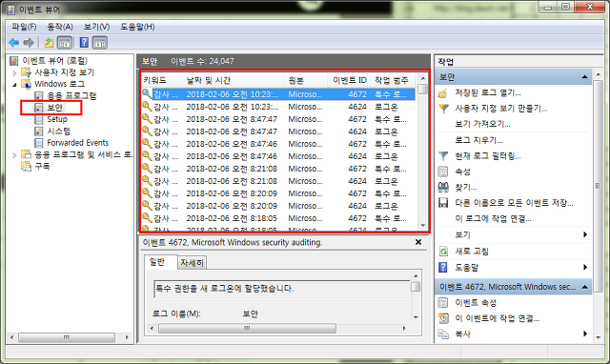Click 사용자 지정 보기 만들기 action
610x364 pixels.
[501, 109]
